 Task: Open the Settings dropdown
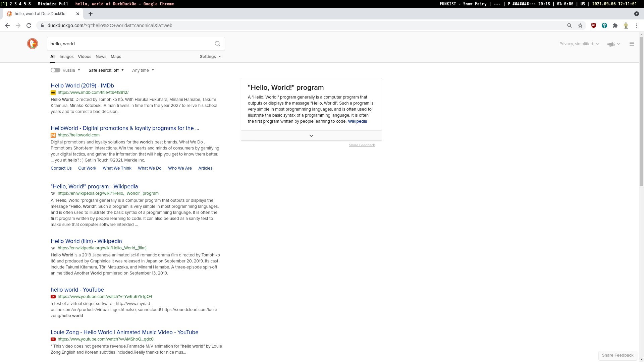coord(210,57)
